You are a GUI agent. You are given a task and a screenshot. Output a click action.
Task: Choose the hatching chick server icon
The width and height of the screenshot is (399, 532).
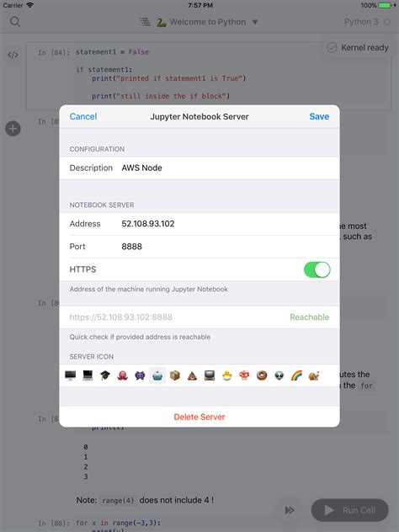pos(227,375)
